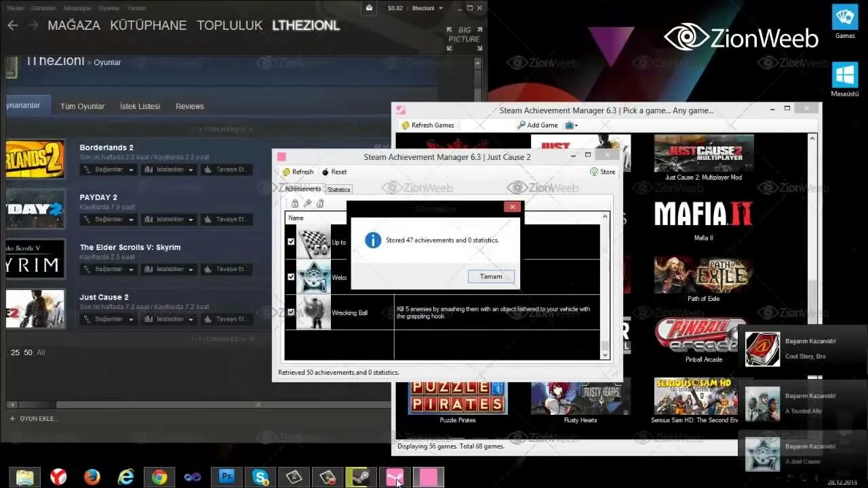
Task: Click OYUN EKLE at Steam bottom
Action: coord(34,419)
